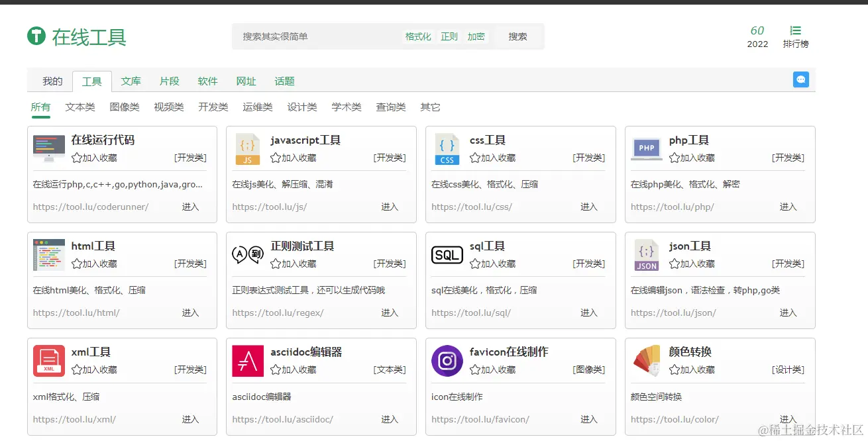Screen dimensions: 868x441
Task: Click the 搜索 search button
Action: click(517, 36)
